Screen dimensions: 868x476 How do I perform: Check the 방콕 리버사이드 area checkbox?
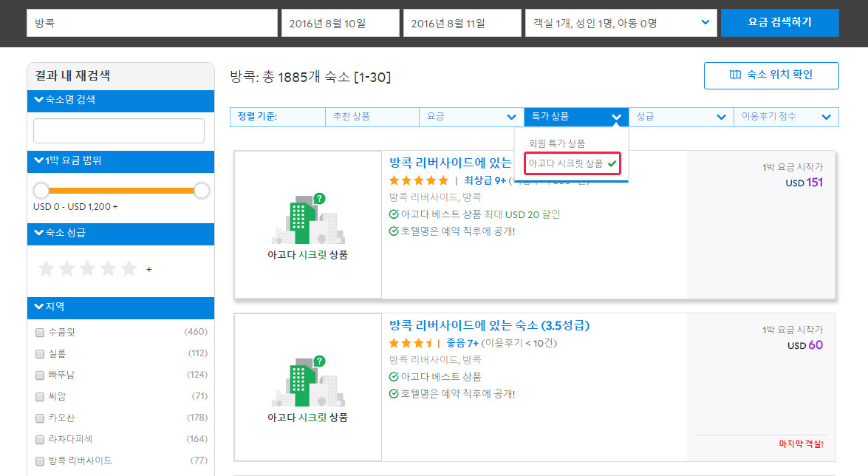40,460
